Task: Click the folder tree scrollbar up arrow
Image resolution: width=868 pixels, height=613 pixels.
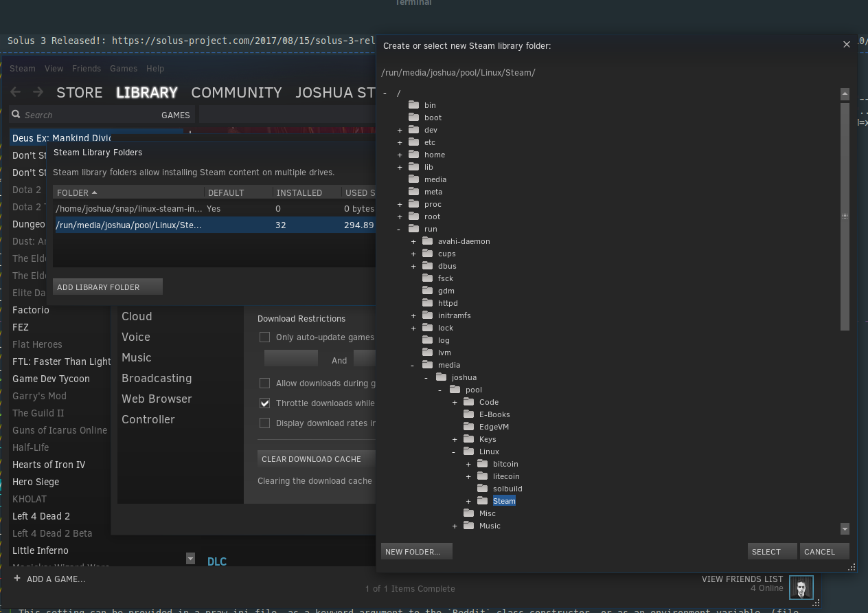Action: (845, 94)
